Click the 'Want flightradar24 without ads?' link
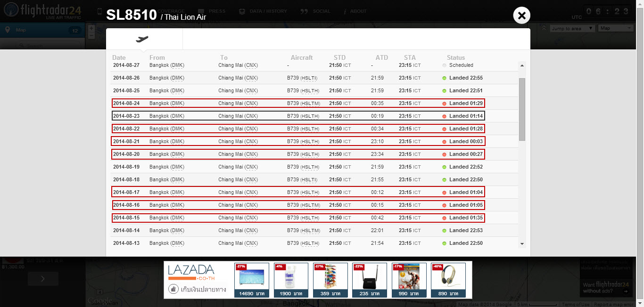 pos(606,287)
